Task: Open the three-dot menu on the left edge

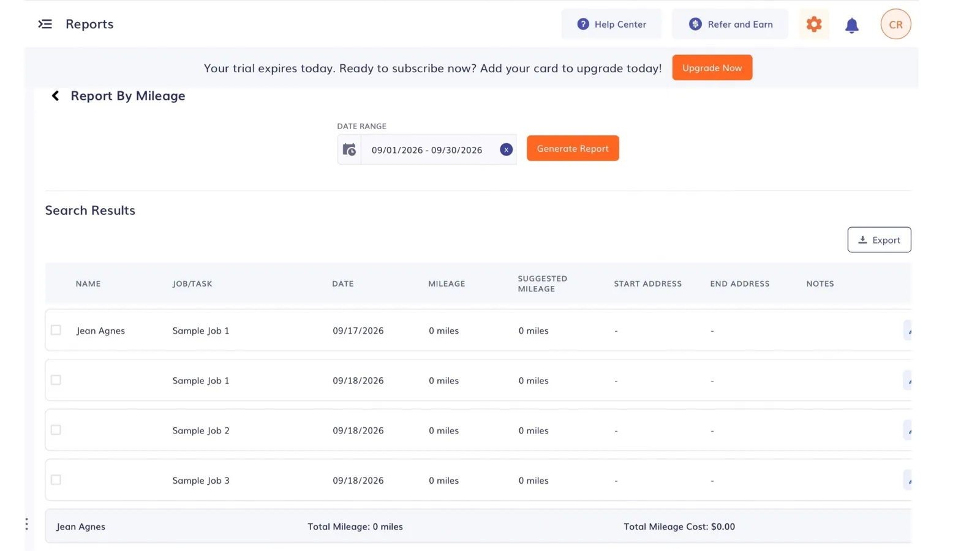Action: click(x=26, y=524)
